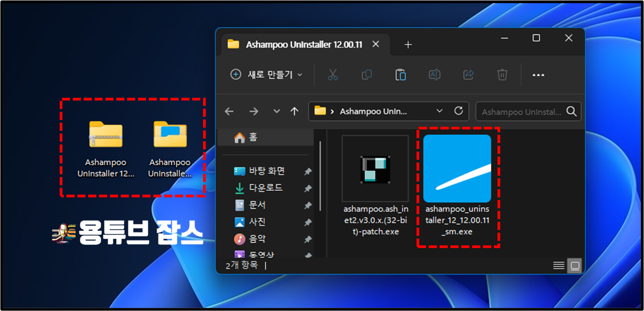
Task: Switch to details list view icon
Action: (x=559, y=266)
